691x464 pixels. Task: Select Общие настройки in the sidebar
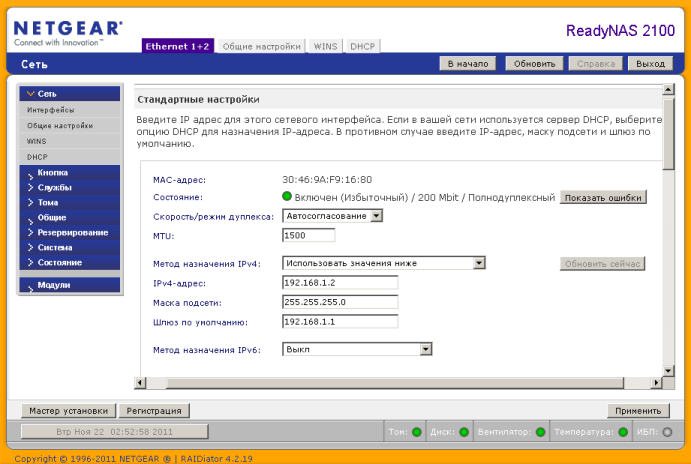[x=70, y=126]
